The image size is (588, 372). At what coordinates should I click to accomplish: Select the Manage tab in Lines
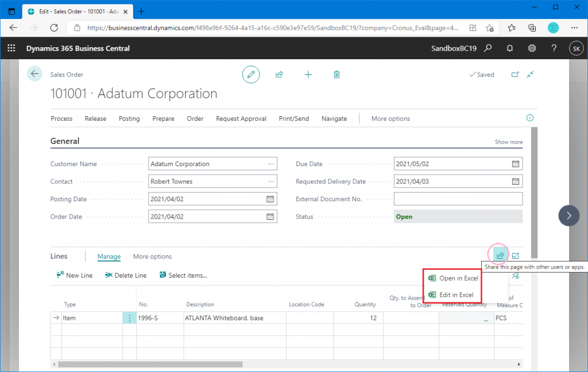pyautogui.click(x=109, y=256)
